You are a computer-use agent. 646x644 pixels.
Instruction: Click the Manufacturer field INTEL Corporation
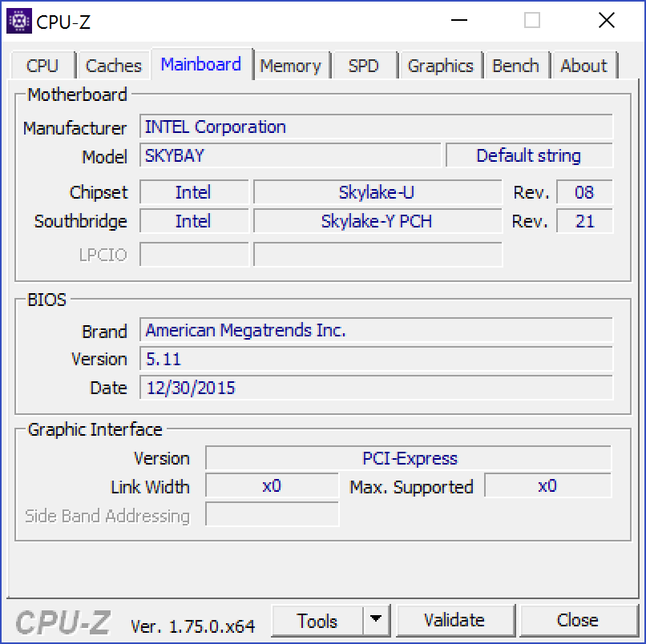click(376, 127)
